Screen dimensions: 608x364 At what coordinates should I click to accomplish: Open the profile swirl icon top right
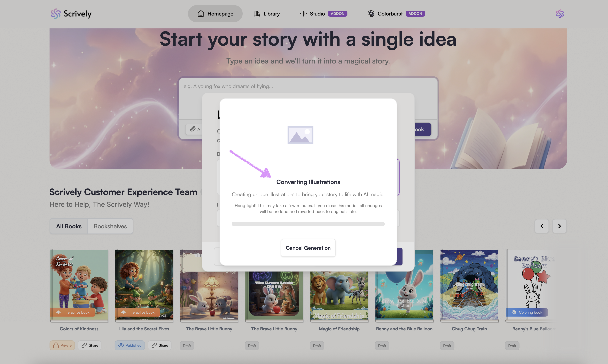pos(560,14)
